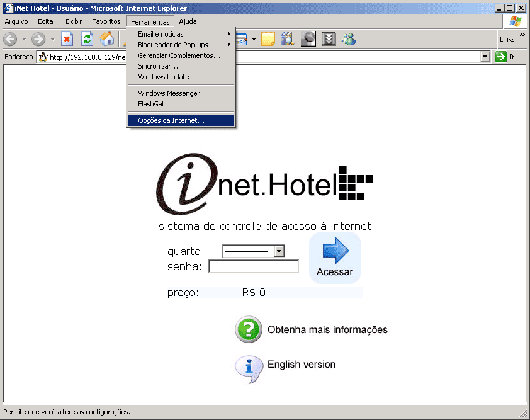Image resolution: width=530 pixels, height=420 pixels.
Task: Click Obtenha mais informações link
Action: tap(327, 330)
